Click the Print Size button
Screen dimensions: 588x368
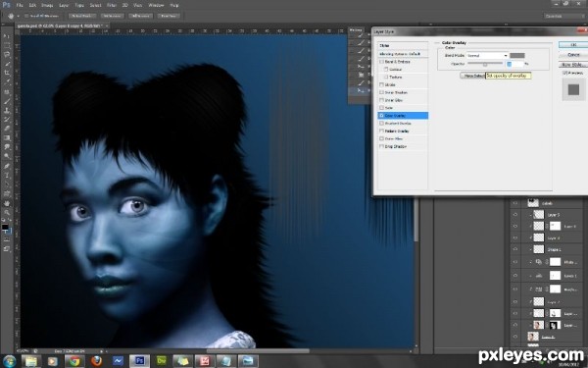(169, 16)
